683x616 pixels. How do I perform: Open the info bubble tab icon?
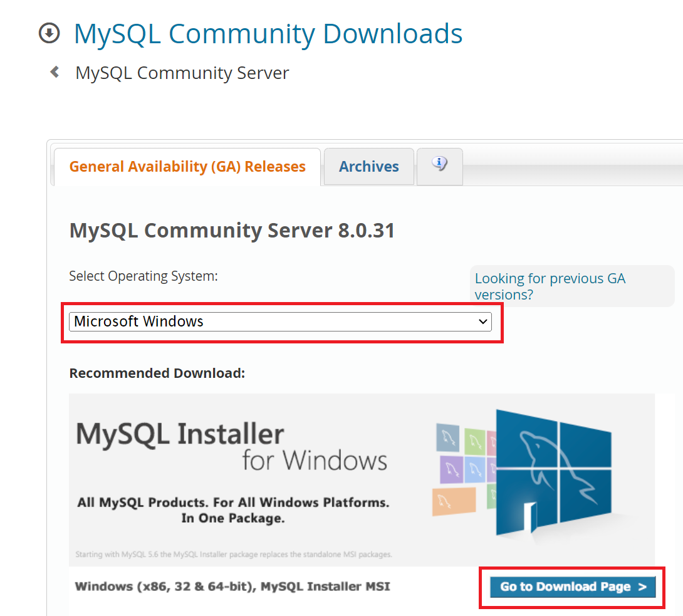point(439,164)
